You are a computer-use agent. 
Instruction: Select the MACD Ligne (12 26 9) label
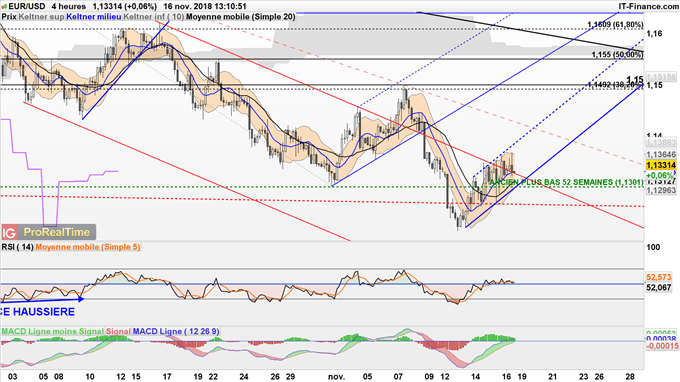tap(176, 332)
